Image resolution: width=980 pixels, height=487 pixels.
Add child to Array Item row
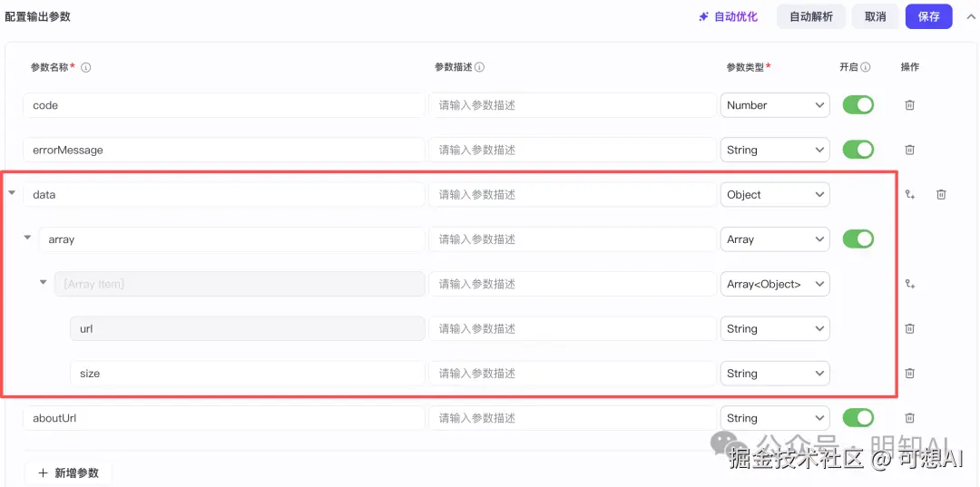tap(910, 284)
